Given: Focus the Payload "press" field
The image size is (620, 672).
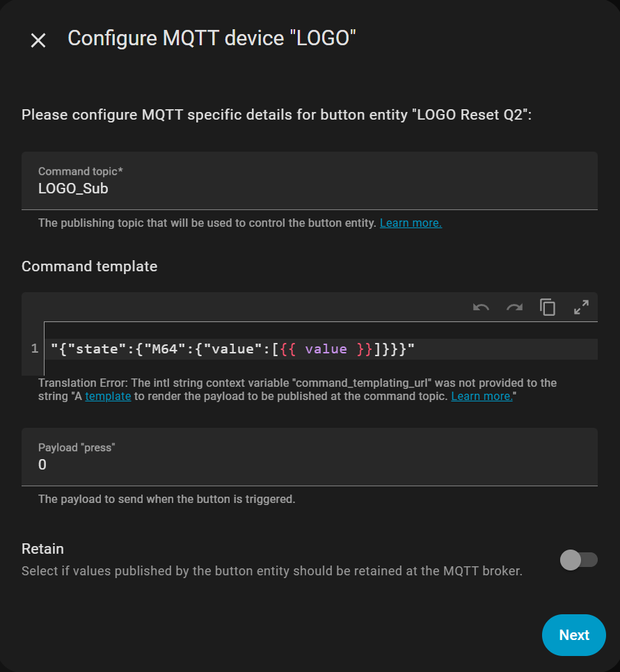Looking at the screenshot, I should 310,464.
